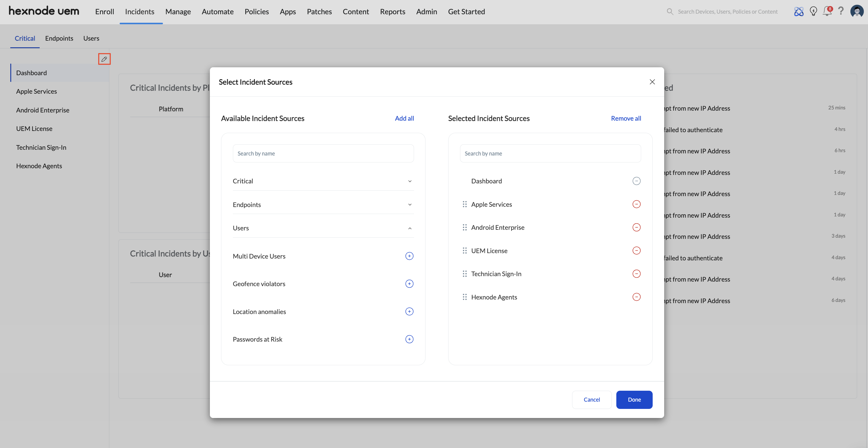Open the Content menu
This screenshot has height=448, width=868.
tap(356, 12)
